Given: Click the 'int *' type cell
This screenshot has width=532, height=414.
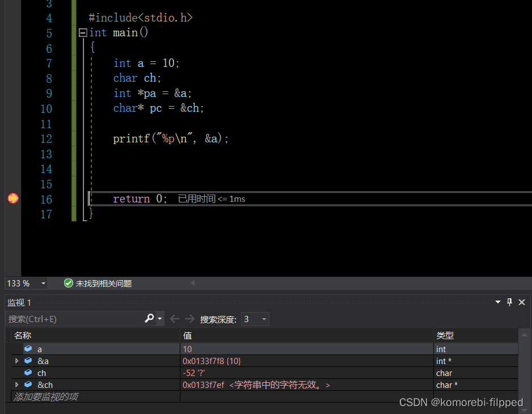Looking at the screenshot, I should click(x=444, y=361).
